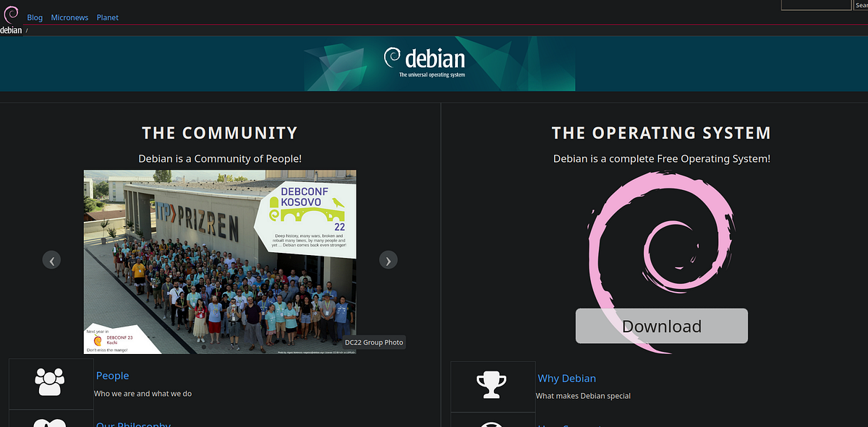The height and width of the screenshot is (427, 868).
Task: Click the search input field
Action: pyautogui.click(x=816, y=5)
